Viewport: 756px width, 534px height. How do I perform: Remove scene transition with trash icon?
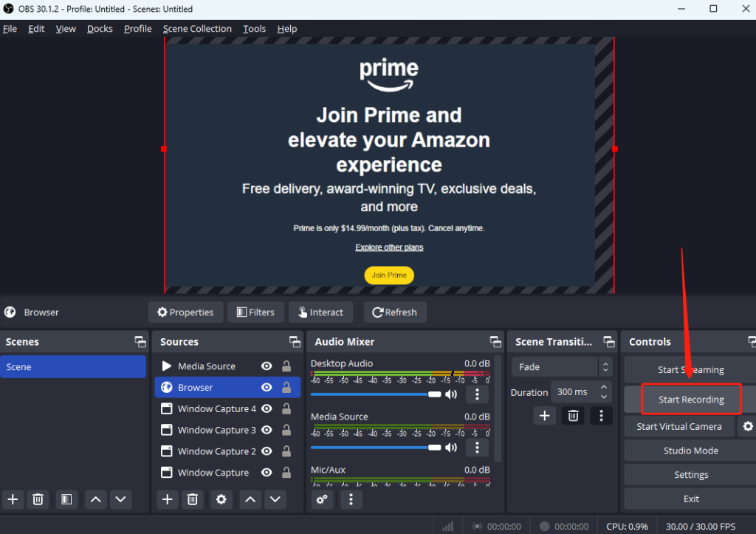(x=573, y=415)
